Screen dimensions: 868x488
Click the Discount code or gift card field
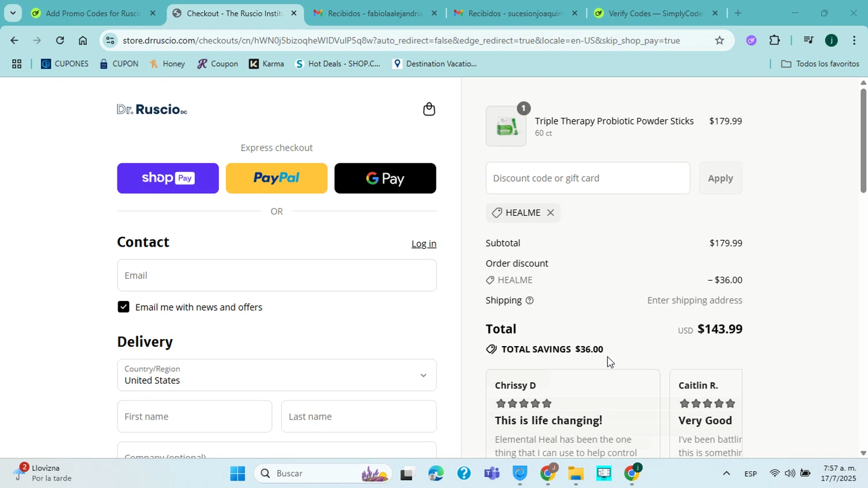pyautogui.click(x=588, y=178)
